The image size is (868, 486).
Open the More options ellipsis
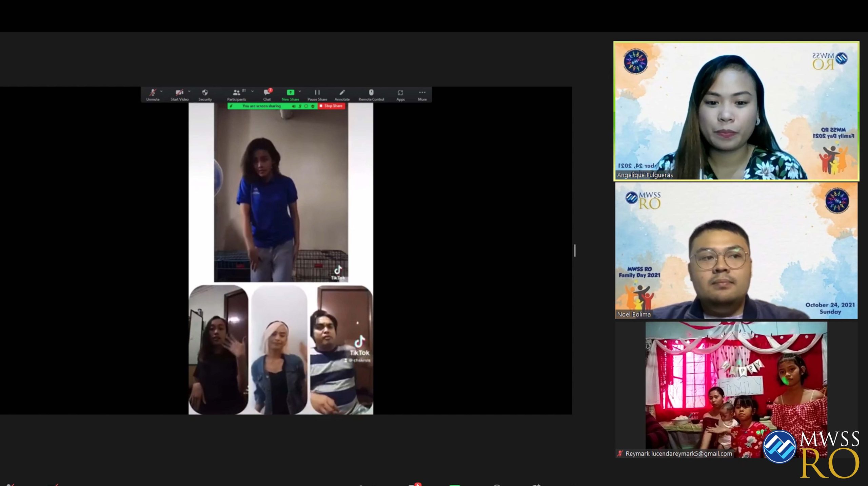click(x=422, y=95)
